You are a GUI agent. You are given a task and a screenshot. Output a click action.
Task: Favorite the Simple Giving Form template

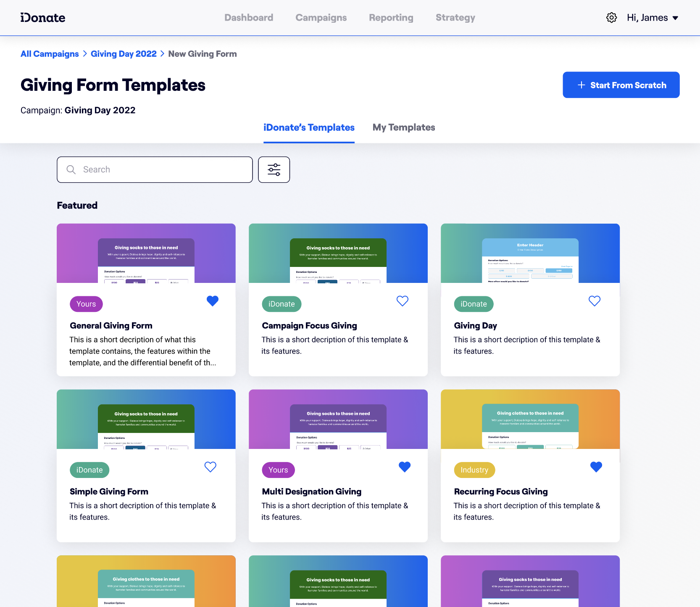pos(211,467)
